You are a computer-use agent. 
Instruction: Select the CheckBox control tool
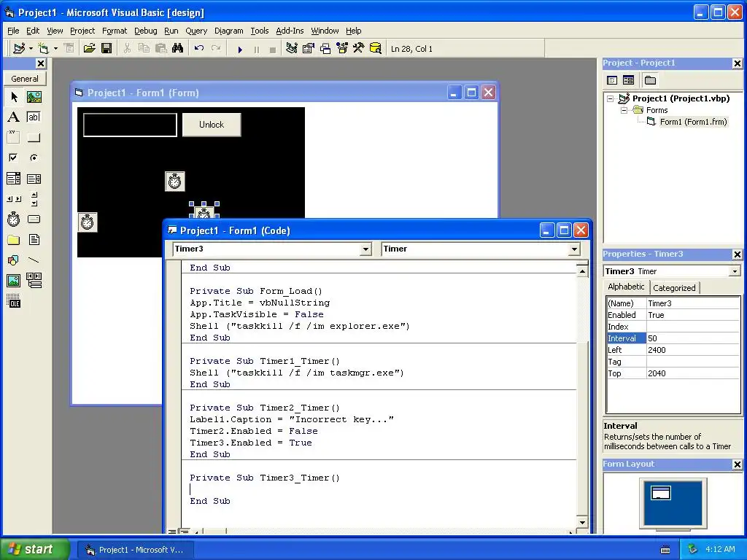(14, 157)
